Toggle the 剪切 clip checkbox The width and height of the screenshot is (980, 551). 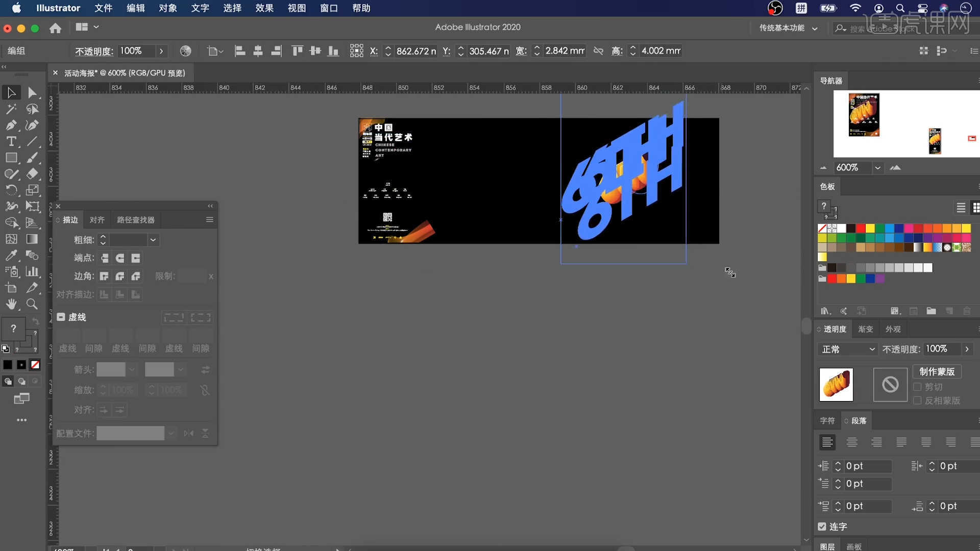(x=917, y=387)
